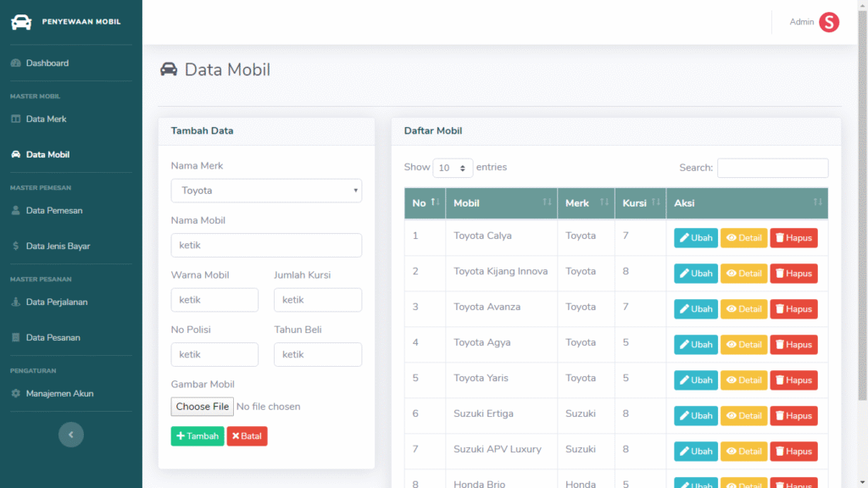The image size is (868, 488).
Task: Sort table by Mobil column
Action: click(x=502, y=203)
